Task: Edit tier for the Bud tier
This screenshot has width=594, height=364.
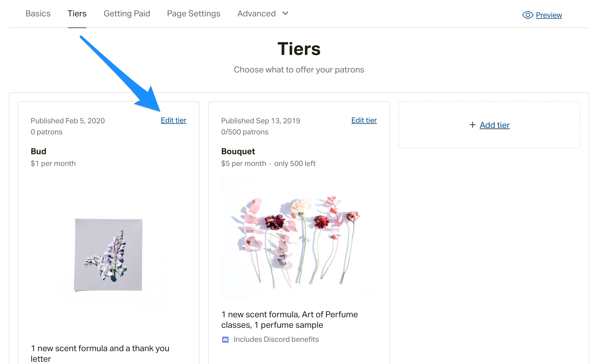Action: coord(174,120)
